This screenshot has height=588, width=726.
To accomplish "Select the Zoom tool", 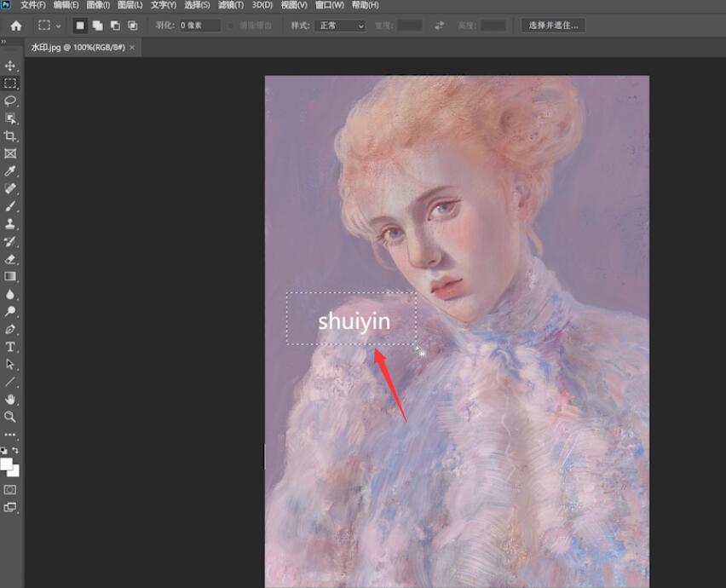I will point(9,417).
